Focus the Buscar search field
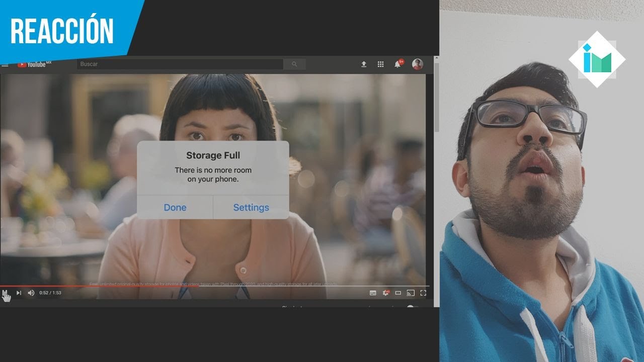Viewport: 644px width, 362px height. [180, 64]
